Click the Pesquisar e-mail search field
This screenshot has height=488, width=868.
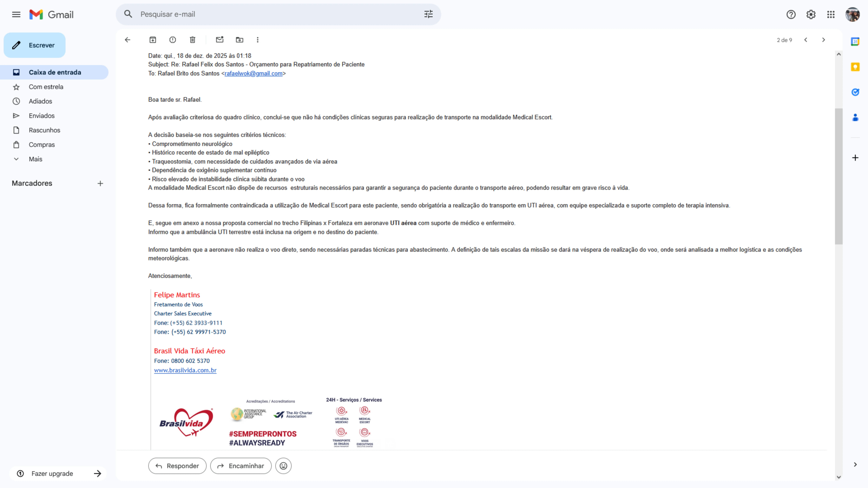[x=276, y=14]
